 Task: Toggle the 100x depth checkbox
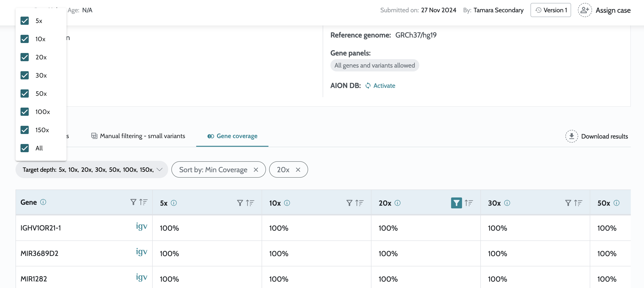click(25, 111)
